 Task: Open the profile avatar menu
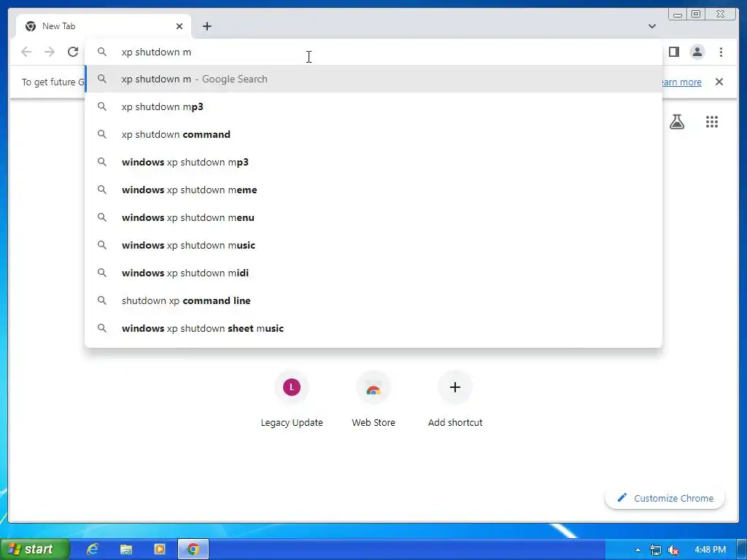click(x=697, y=52)
